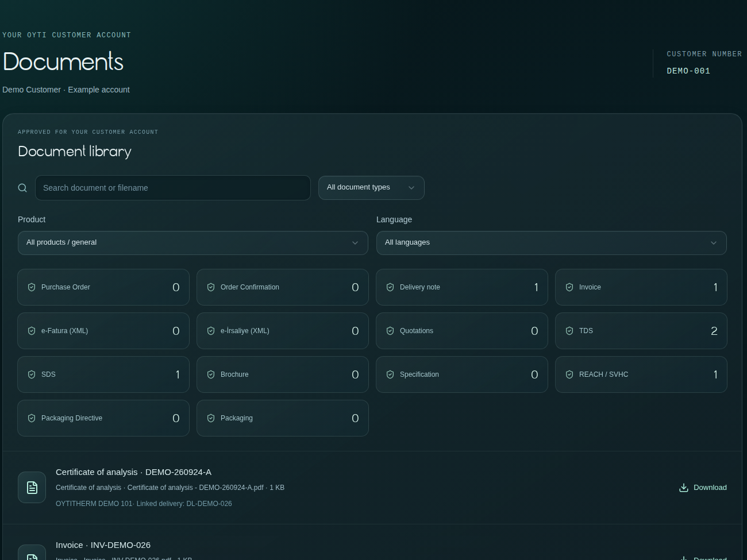Click the e-İrsaliye (XML) shield icon
This screenshot has width=747, height=560.
coord(211,331)
